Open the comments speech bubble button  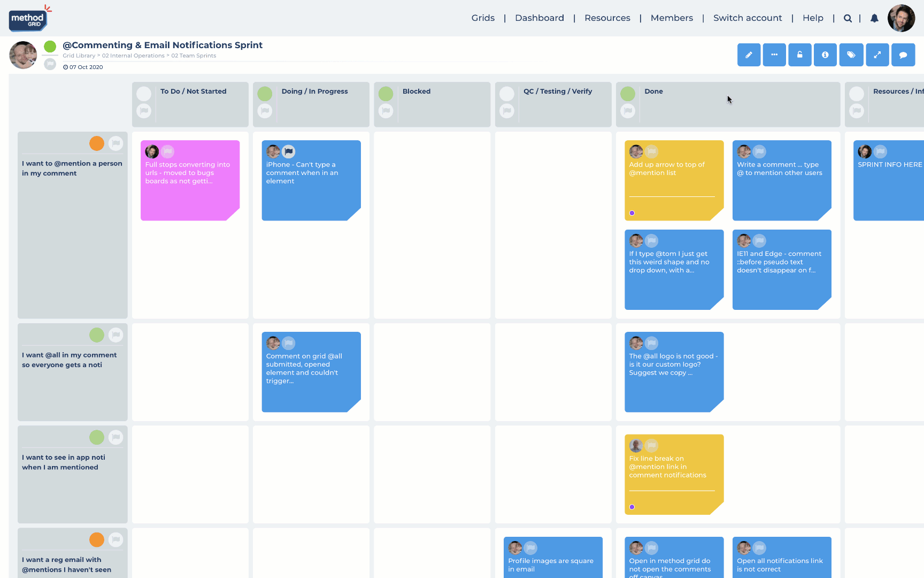coord(903,55)
